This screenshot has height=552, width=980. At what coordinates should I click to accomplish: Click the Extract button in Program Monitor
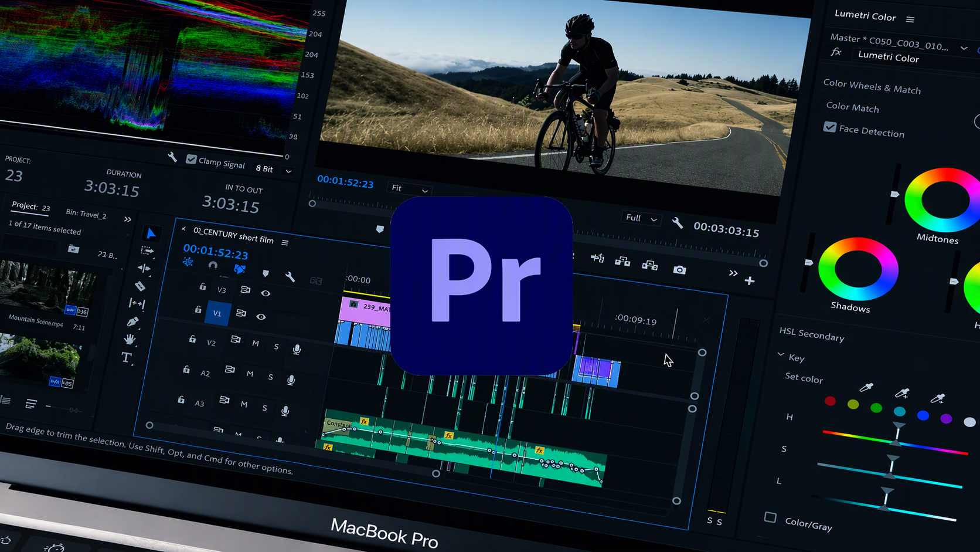click(649, 265)
